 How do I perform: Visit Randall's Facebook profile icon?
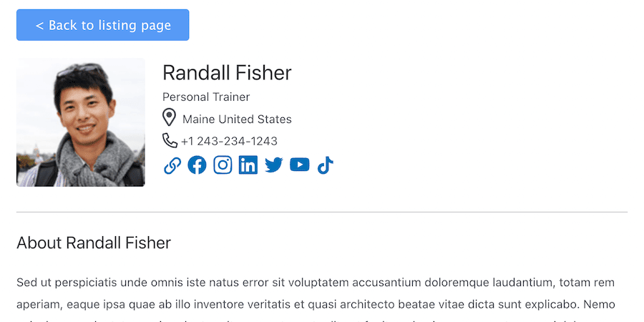pos(197,165)
